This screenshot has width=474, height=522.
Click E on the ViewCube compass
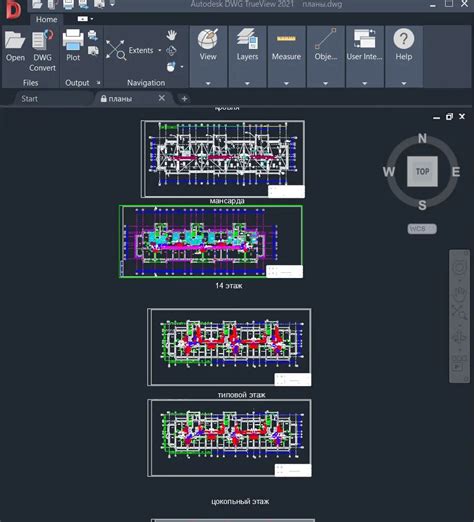[456, 172]
